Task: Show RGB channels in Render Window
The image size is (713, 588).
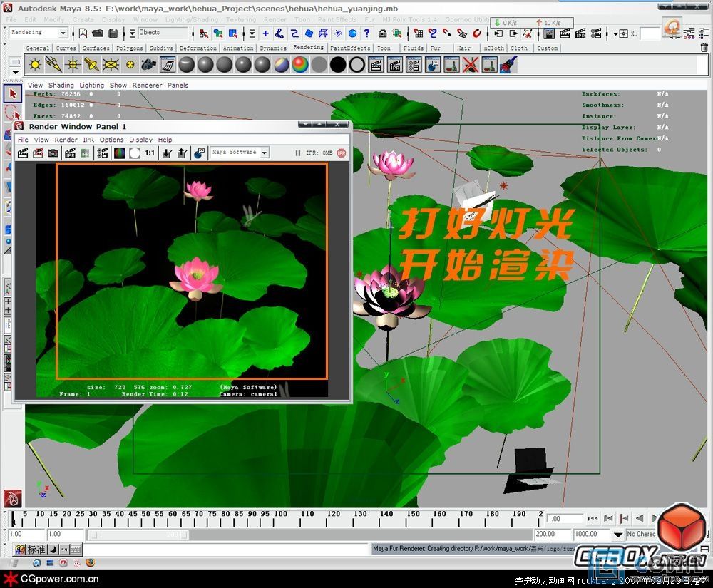Action: click(x=120, y=153)
